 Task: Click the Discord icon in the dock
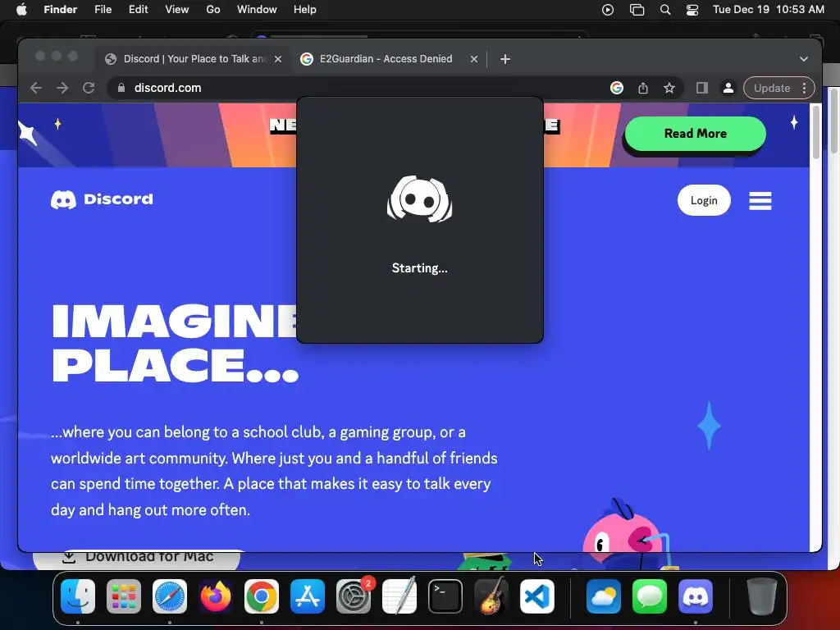(696, 596)
